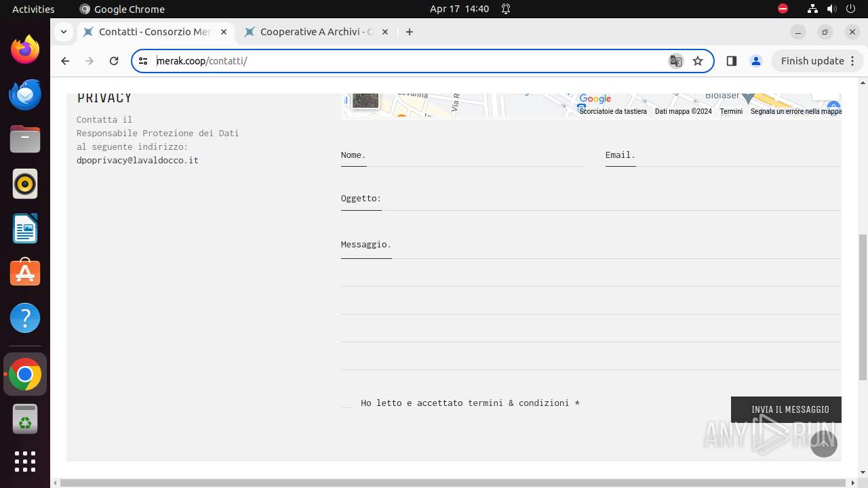Open power menu icon in top bar

click(851, 9)
